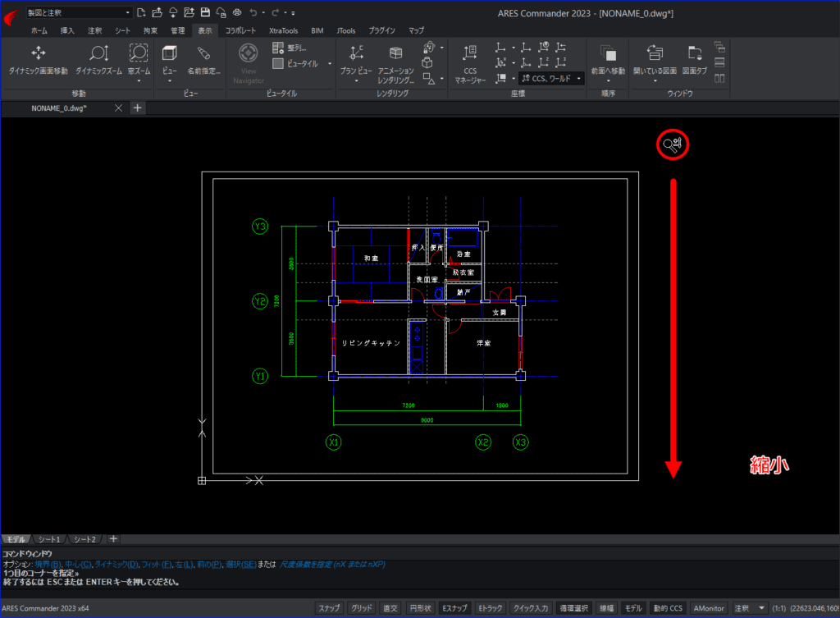840x618 pixels.
Task: Bring objects forward with 前面へ移動
Action: pos(608,59)
